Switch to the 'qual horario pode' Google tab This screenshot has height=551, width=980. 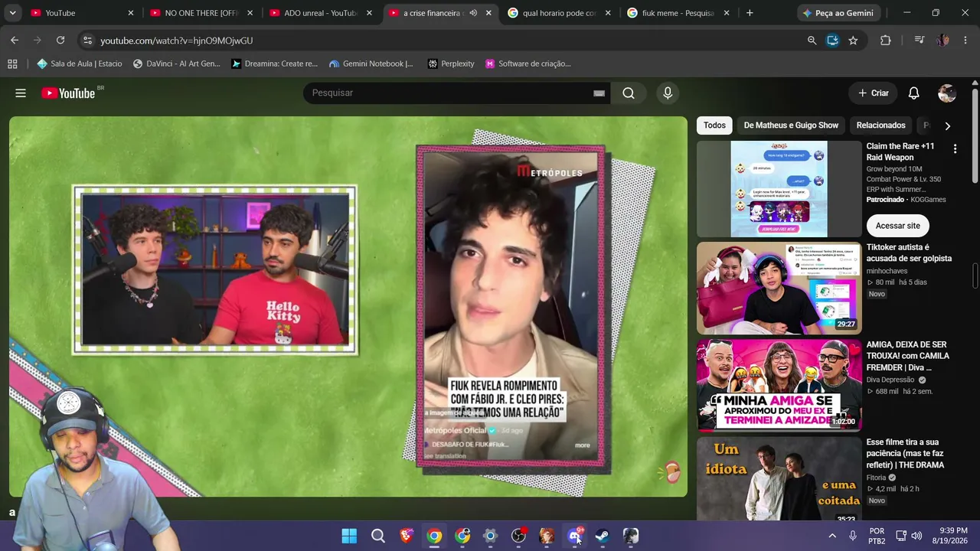point(560,13)
